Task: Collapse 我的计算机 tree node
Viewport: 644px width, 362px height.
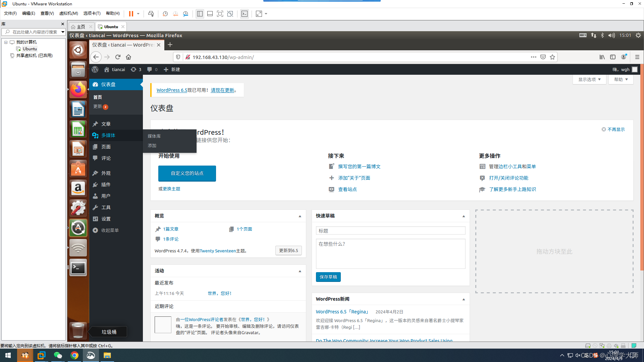Action: pos(6,42)
